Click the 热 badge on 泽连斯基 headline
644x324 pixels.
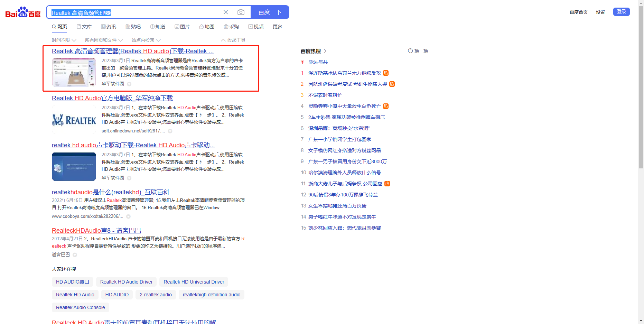386,73
